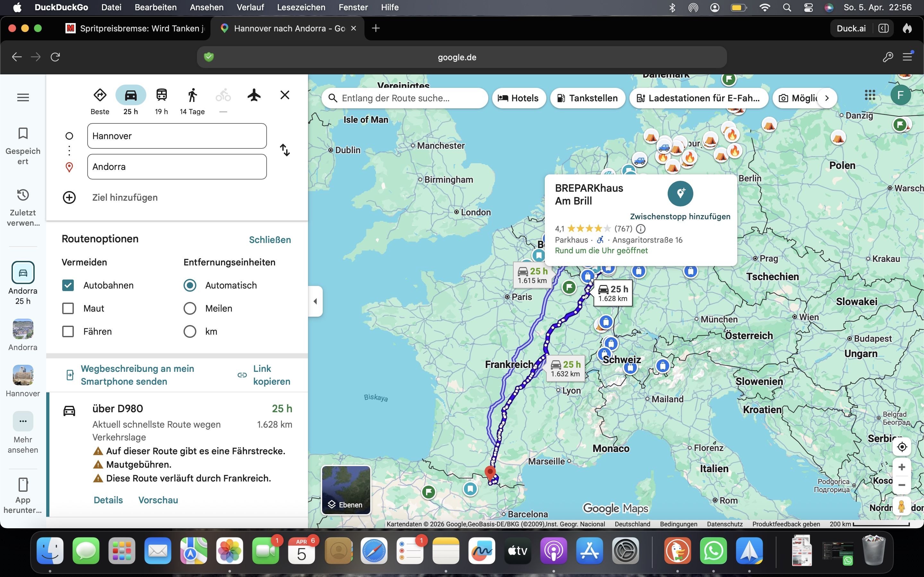Viewport: 924px width, 577px height.
Task: Select the flight travel mode icon
Action: point(254,95)
